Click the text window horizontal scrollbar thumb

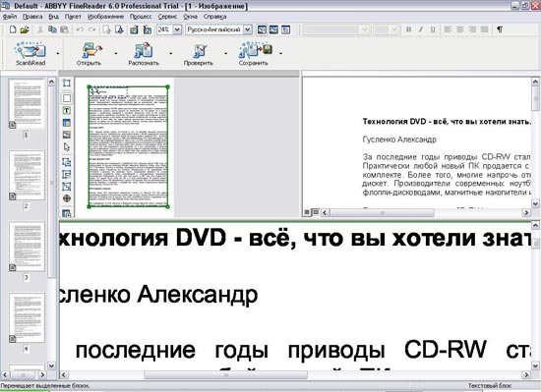pyautogui.click(x=382, y=213)
